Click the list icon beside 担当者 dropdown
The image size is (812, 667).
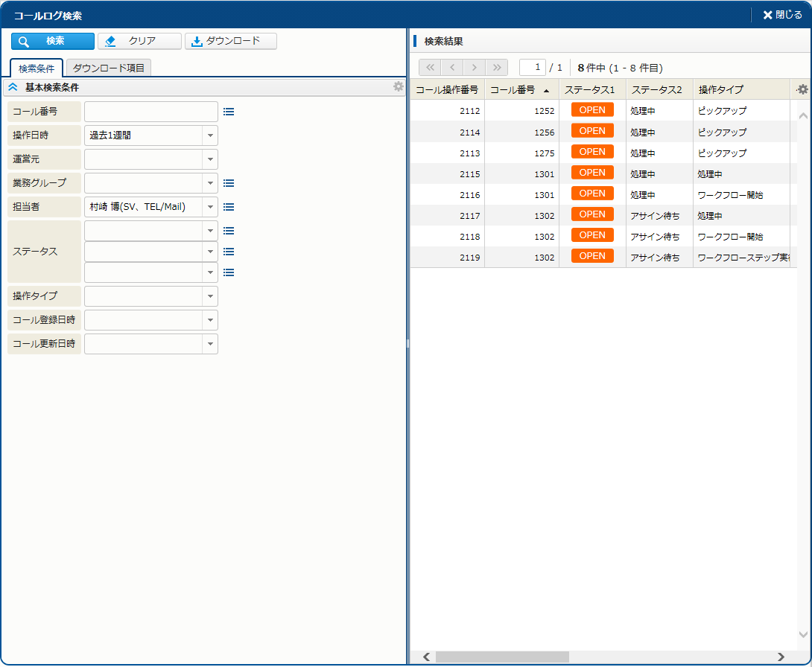click(229, 207)
